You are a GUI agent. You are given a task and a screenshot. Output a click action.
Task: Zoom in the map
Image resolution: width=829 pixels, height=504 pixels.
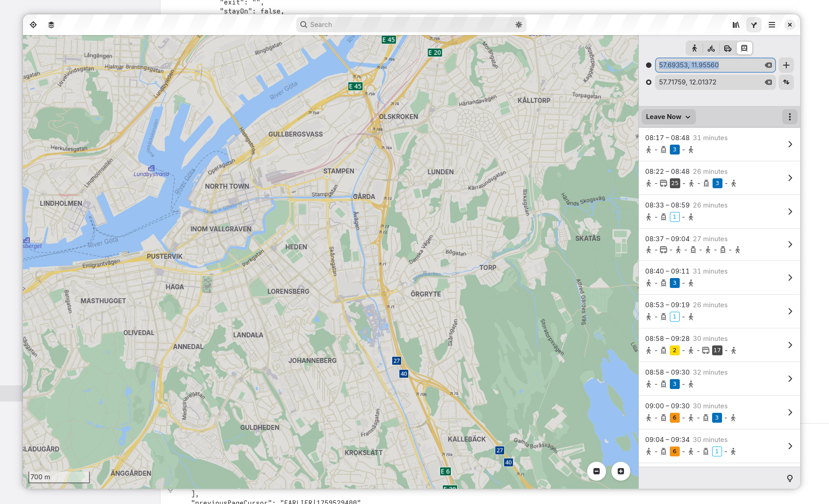point(621,471)
